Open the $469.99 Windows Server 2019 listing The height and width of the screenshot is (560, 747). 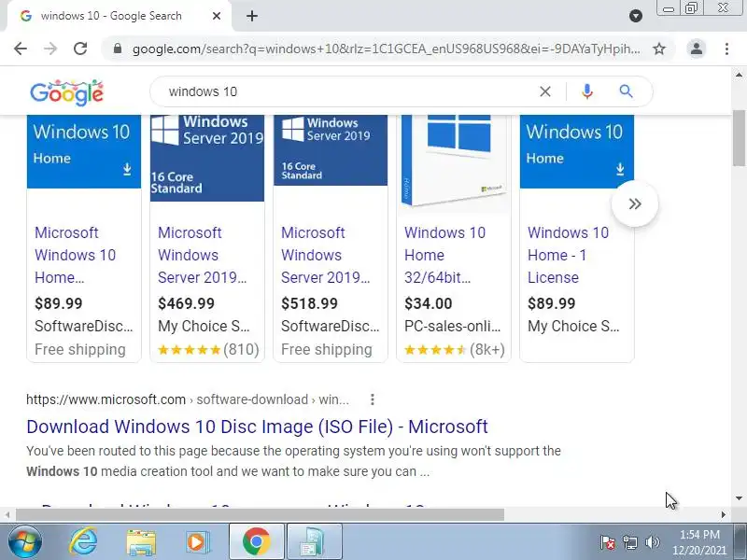point(202,255)
